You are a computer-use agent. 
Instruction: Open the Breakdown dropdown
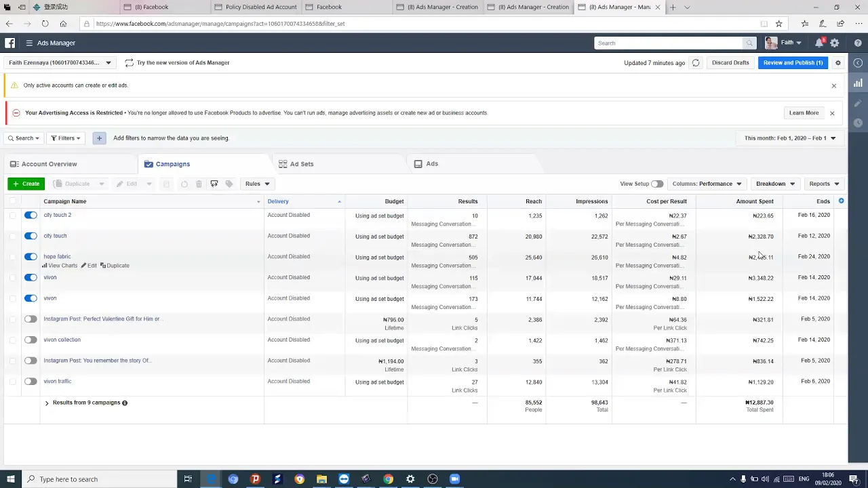click(775, 184)
